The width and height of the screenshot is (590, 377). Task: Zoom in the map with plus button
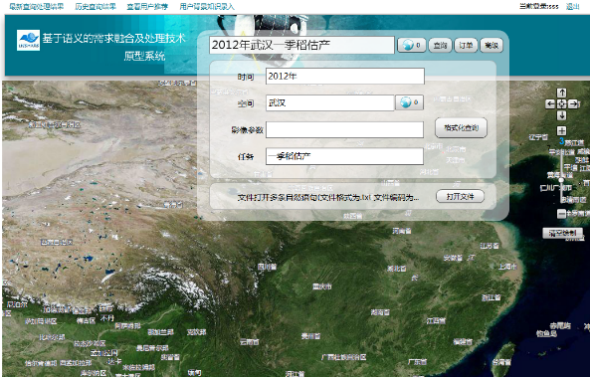click(x=561, y=131)
